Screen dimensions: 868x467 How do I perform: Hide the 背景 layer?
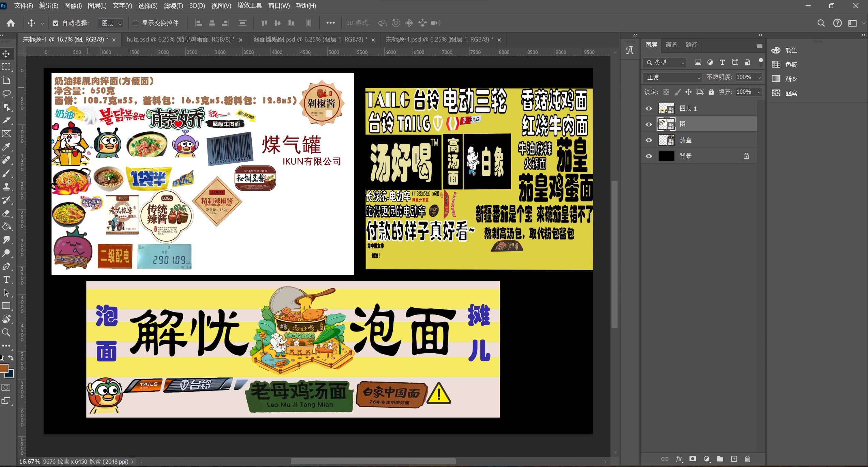click(x=649, y=156)
